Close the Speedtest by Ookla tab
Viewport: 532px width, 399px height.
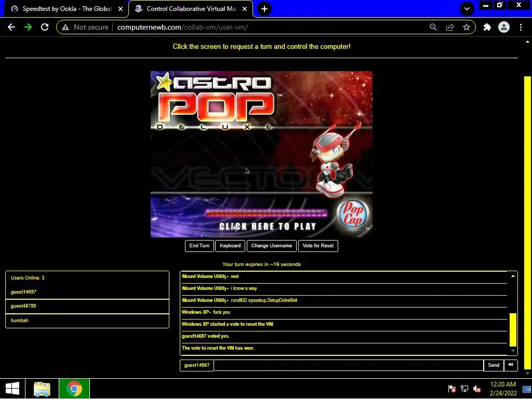click(x=121, y=9)
